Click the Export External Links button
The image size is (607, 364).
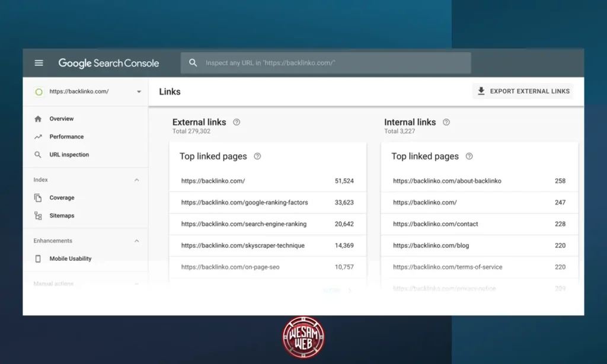(x=523, y=91)
